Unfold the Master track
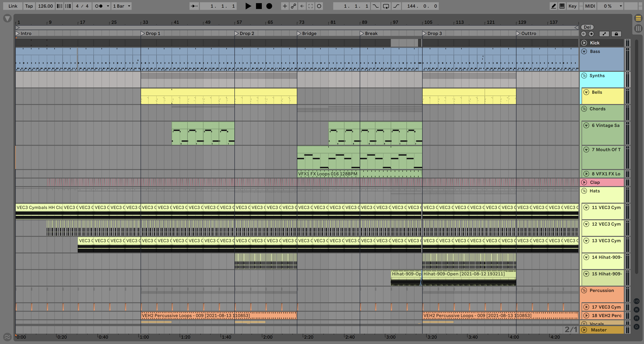The height and width of the screenshot is (344, 644). [x=584, y=330]
